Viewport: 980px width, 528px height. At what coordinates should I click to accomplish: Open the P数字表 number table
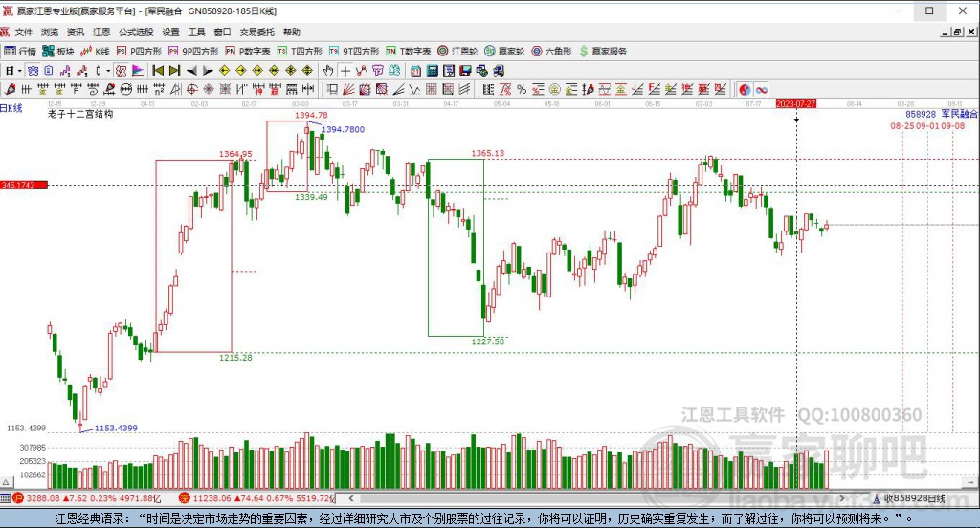pyautogui.click(x=248, y=52)
